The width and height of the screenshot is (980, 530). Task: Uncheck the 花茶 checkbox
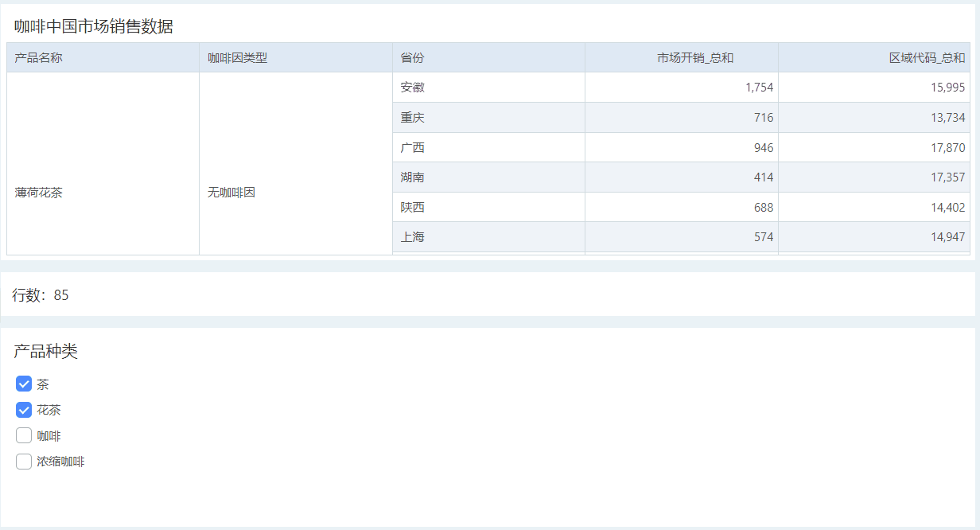tap(24, 411)
